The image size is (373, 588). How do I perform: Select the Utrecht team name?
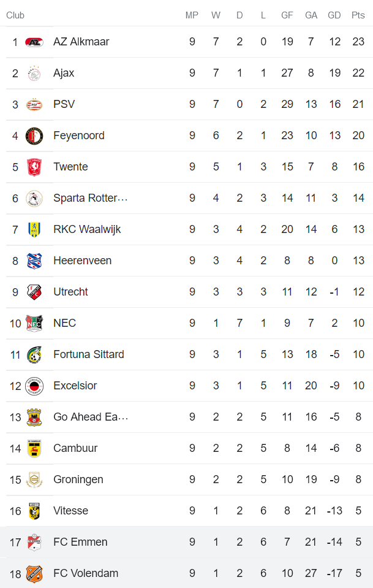(70, 292)
